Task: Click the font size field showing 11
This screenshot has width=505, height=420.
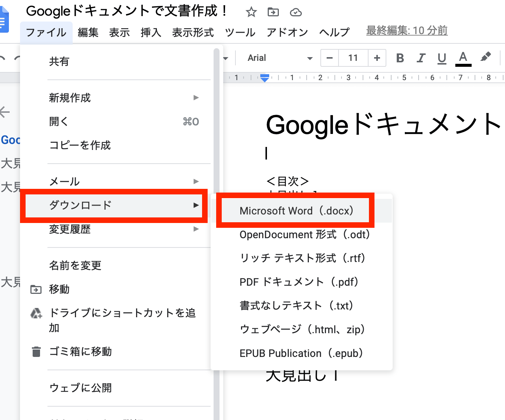Action: click(353, 58)
